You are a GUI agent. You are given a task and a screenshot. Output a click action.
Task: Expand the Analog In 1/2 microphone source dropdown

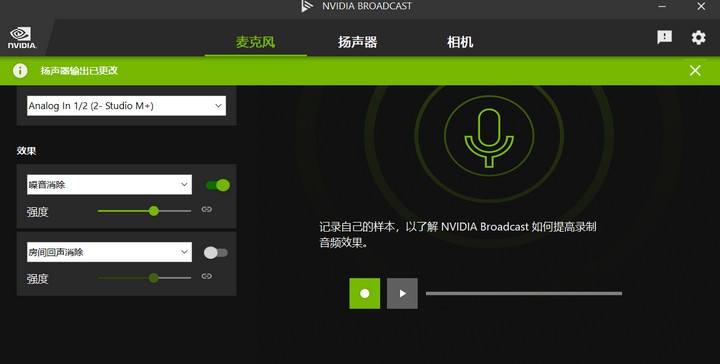pos(126,106)
